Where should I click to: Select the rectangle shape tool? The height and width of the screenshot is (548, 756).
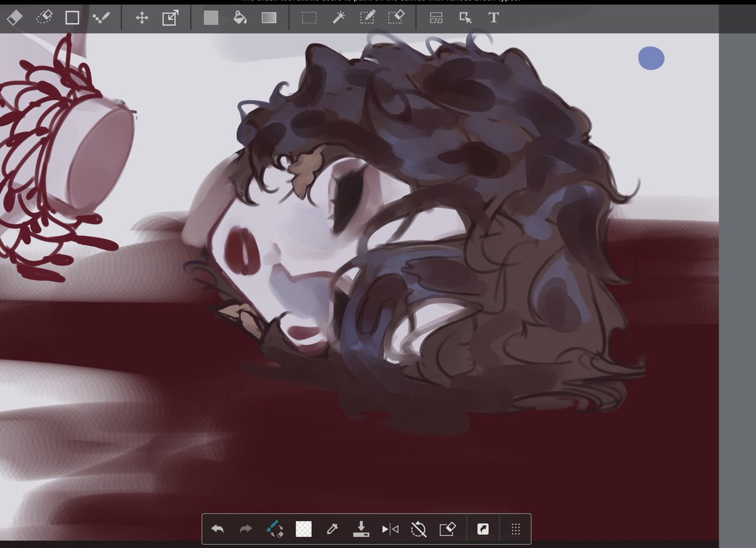click(x=72, y=18)
